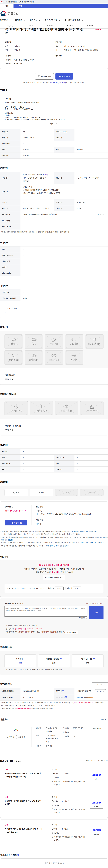Click the 채용시까지 status badge

(99, 30)
